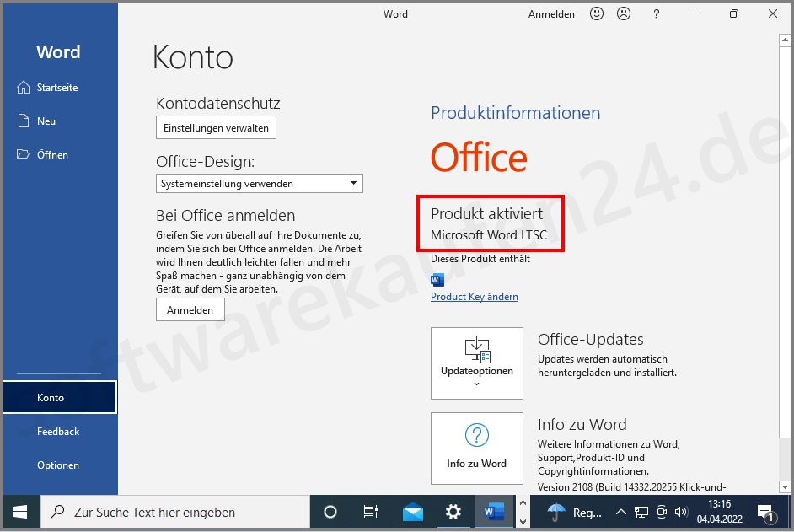Image resolution: width=794 pixels, height=532 pixels.
Task: Switch to the Feedback section
Action: (x=57, y=431)
